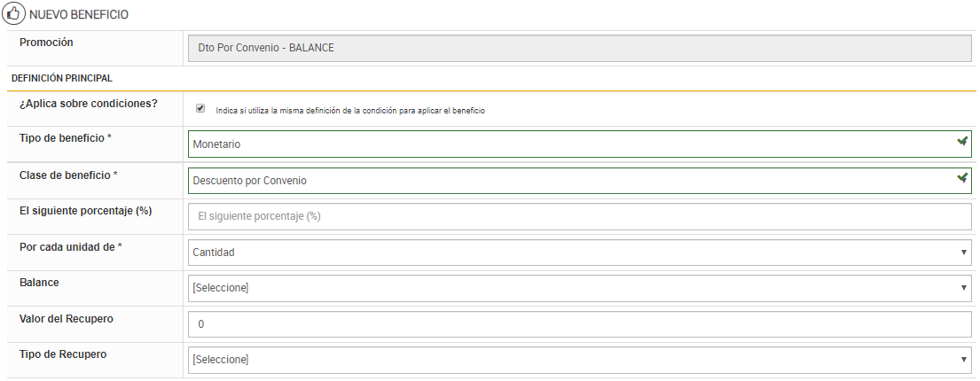This screenshot has width=980, height=381.
Task: Click the DEFINICIÓN PRINCIPAL section header
Action: 61,79
